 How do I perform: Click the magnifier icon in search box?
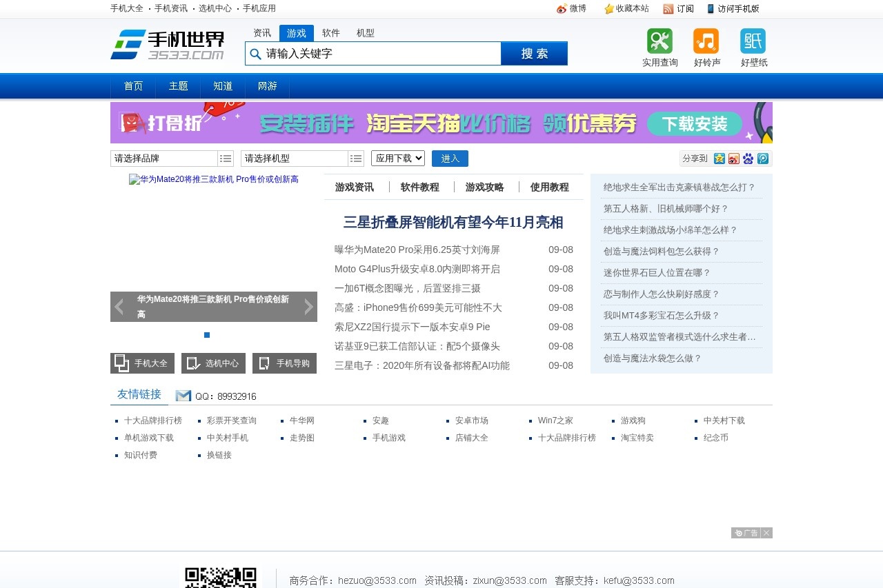click(x=255, y=54)
